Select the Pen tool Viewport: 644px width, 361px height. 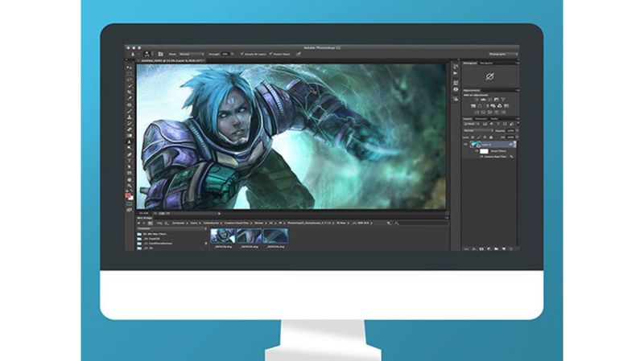click(130, 154)
